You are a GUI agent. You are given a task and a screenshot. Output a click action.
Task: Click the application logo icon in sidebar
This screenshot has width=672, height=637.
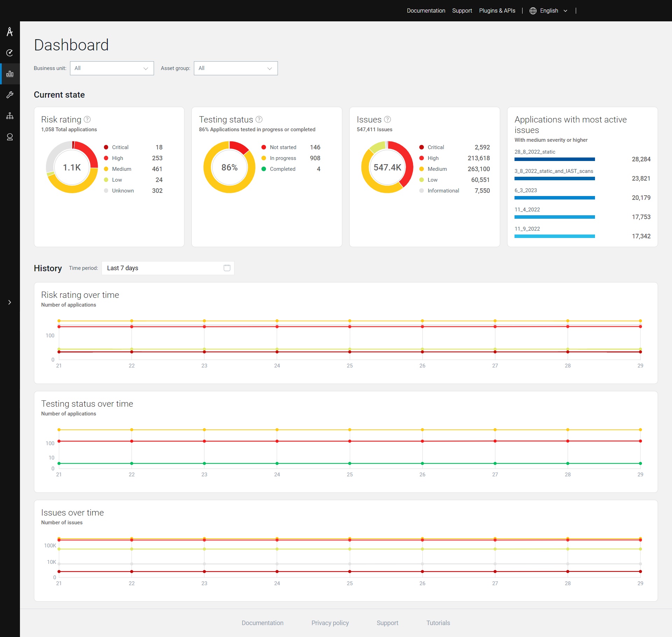[x=10, y=32]
